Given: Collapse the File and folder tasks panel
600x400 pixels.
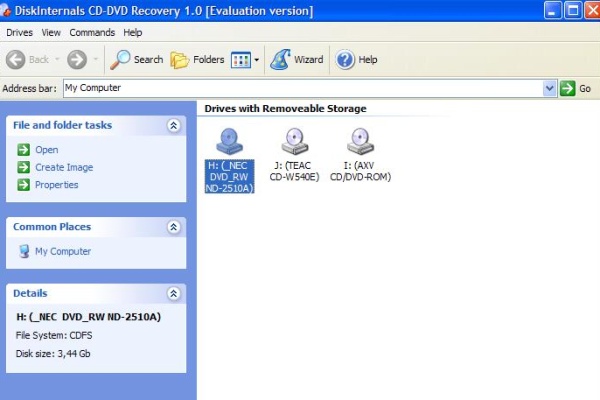Looking at the screenshot, I should pos(173,126).
